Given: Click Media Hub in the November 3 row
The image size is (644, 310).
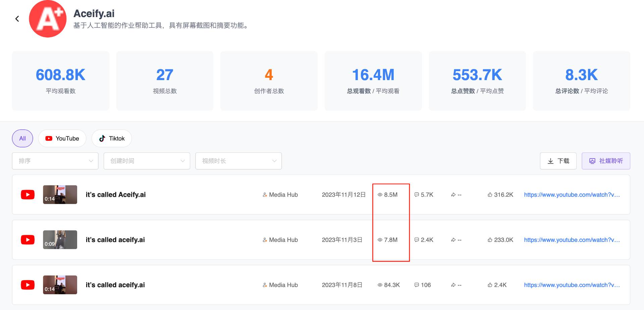Looking at the screenshot, I should click(x=283, y=240).
